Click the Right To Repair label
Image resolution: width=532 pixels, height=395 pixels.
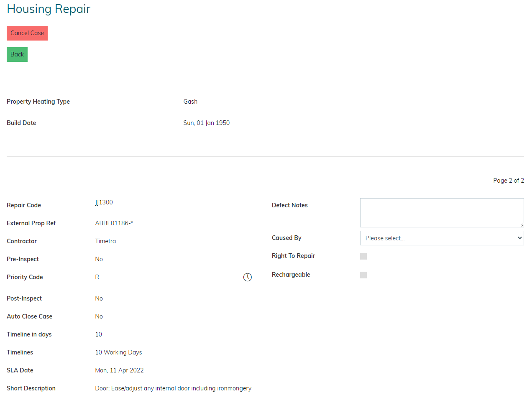(293, 256)
